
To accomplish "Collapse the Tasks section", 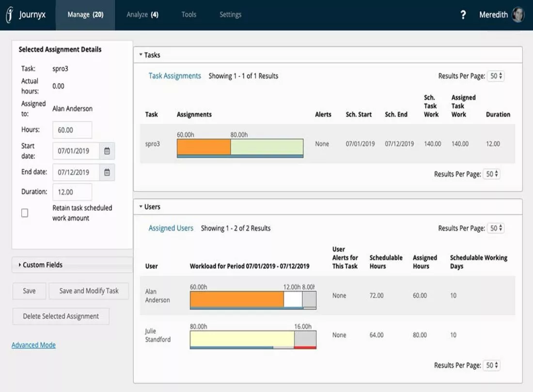I will (x=141, y=55).
